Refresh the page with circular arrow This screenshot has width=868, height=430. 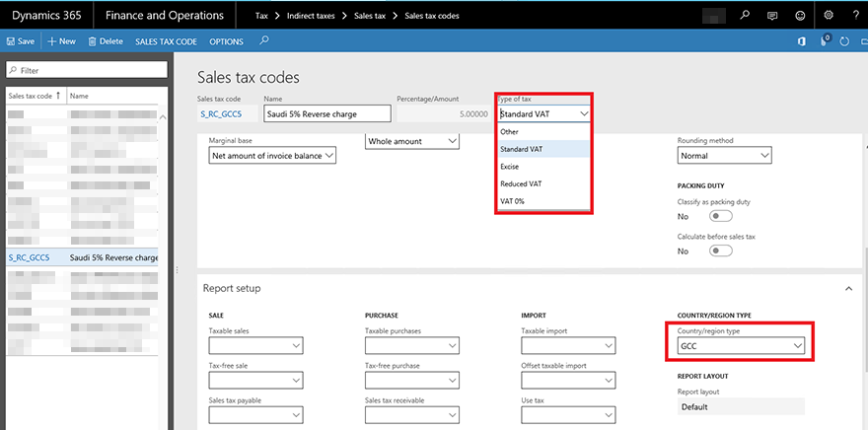[844, 41]
